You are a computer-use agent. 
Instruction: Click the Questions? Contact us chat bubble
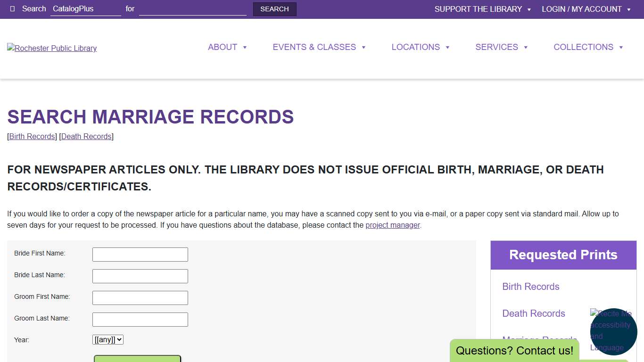515,351
